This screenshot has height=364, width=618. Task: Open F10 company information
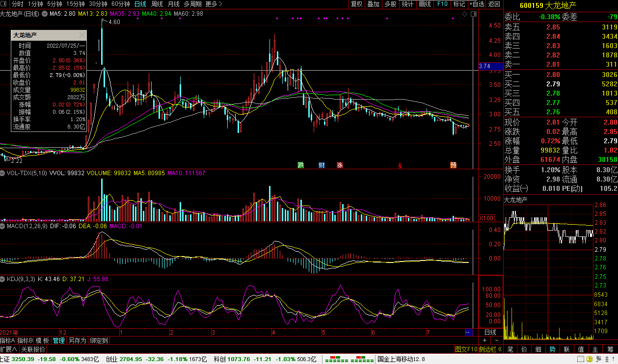[x=442, y=4]
